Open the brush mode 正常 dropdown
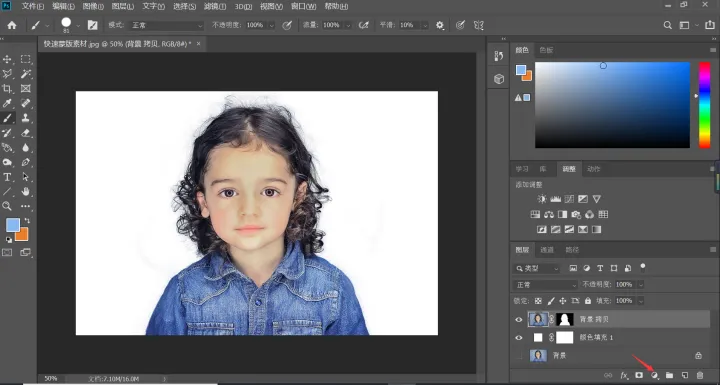Image resolution: width=720 pixels, height=385 pixels. (x=166, y=25)
